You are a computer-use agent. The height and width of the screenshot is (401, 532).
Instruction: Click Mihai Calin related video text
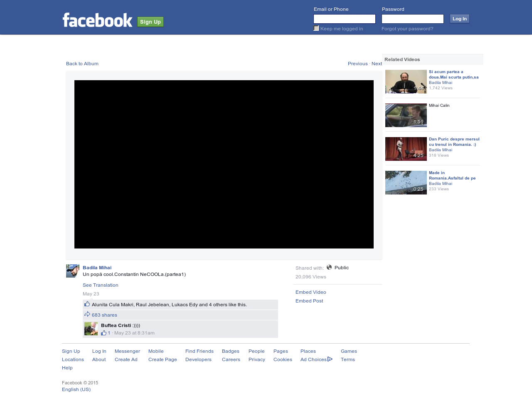click(x=439, y=106)
